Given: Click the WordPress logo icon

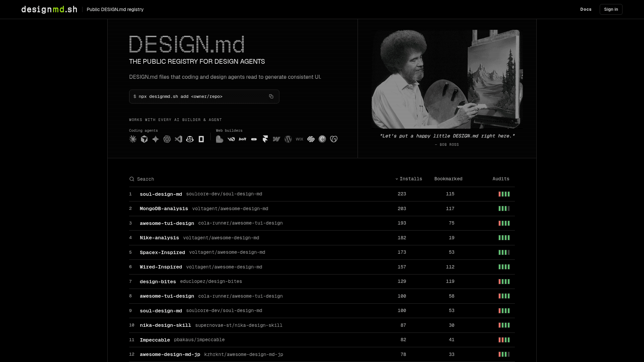Looking at the screenshot, I should [x=288, y=139].
